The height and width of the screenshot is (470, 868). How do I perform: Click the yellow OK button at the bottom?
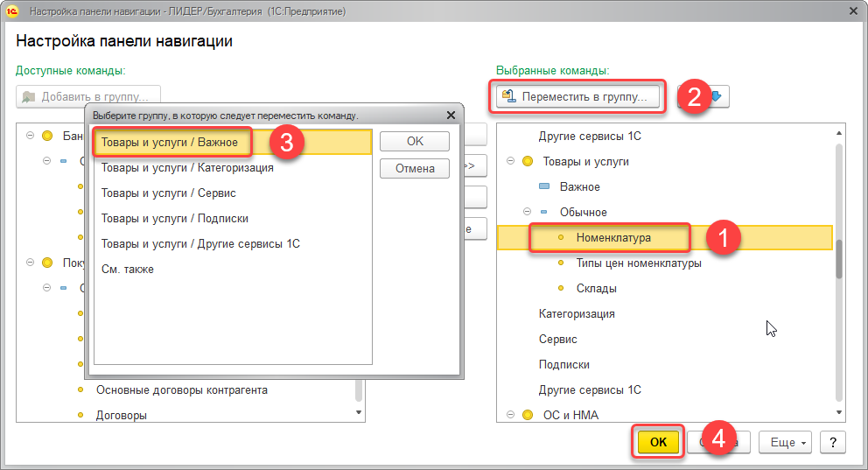658,442
